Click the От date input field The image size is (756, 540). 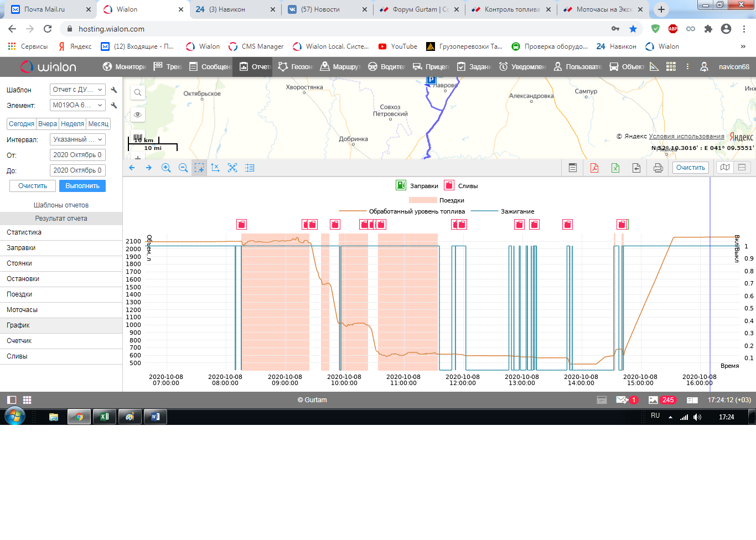tap(77, 155)
